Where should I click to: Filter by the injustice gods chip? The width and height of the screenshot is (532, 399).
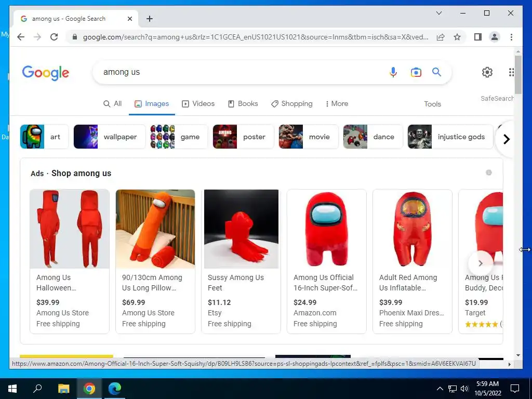pyautogui.click(x=450, y=137)
